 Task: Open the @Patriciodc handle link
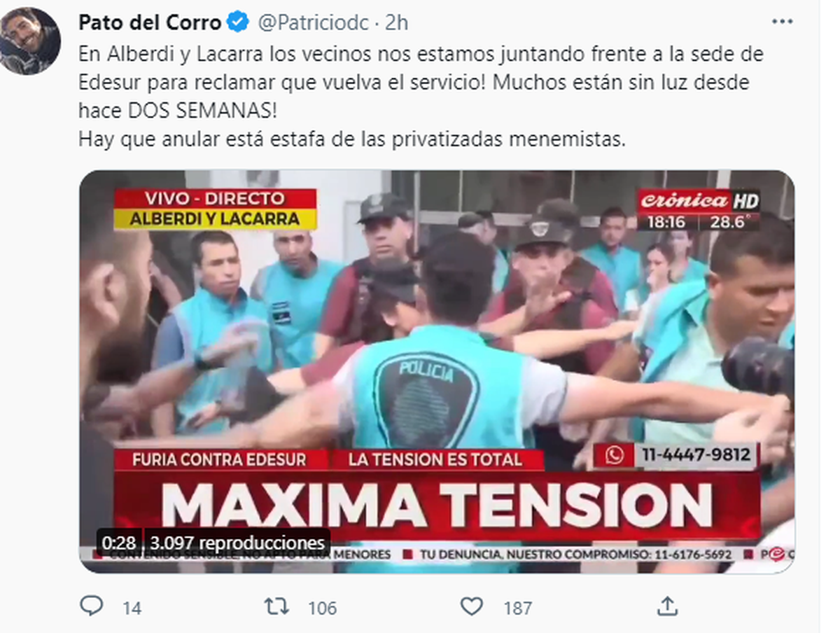tap(313, 22)
